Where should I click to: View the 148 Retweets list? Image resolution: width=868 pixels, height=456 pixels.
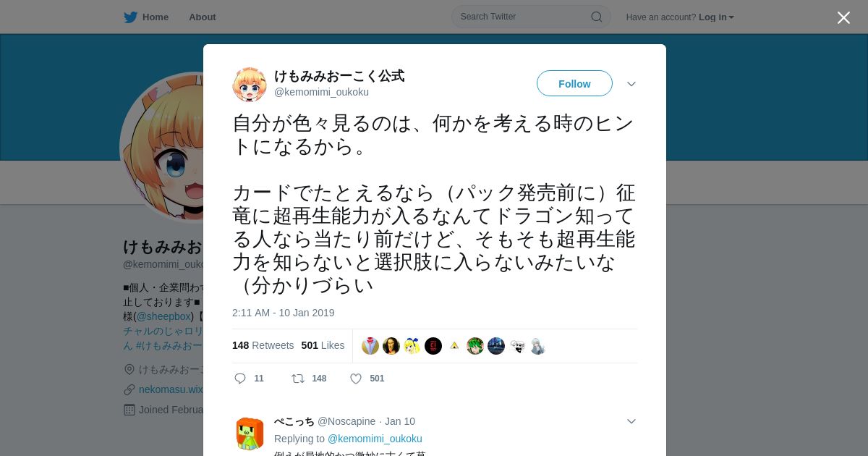[x=263, y=345]
